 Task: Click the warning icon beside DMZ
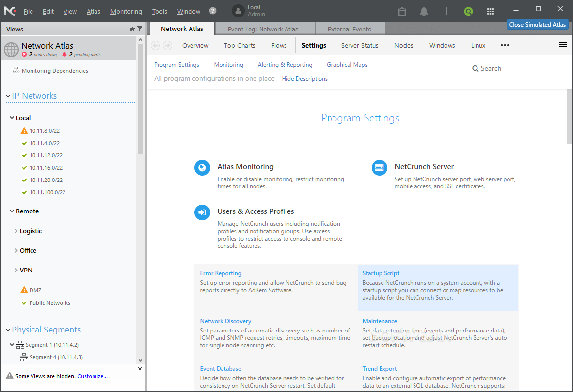click(24, 290)
